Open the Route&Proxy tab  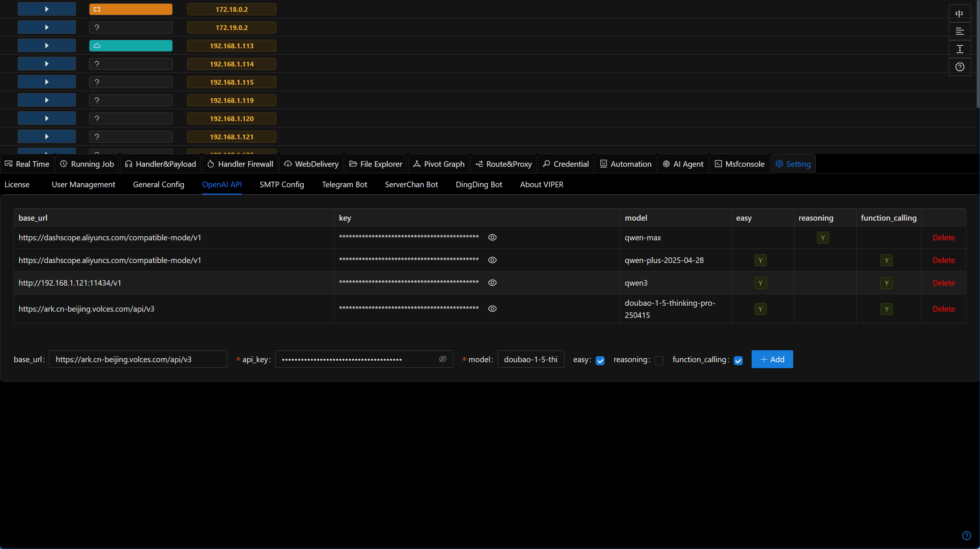pos(504,164)
